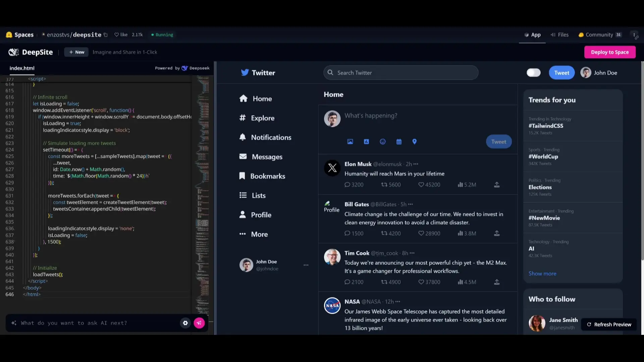This screenshot has height=362, width=644.
Task: Like the Elon Musk tweet
Action: (x=429, y=185)
